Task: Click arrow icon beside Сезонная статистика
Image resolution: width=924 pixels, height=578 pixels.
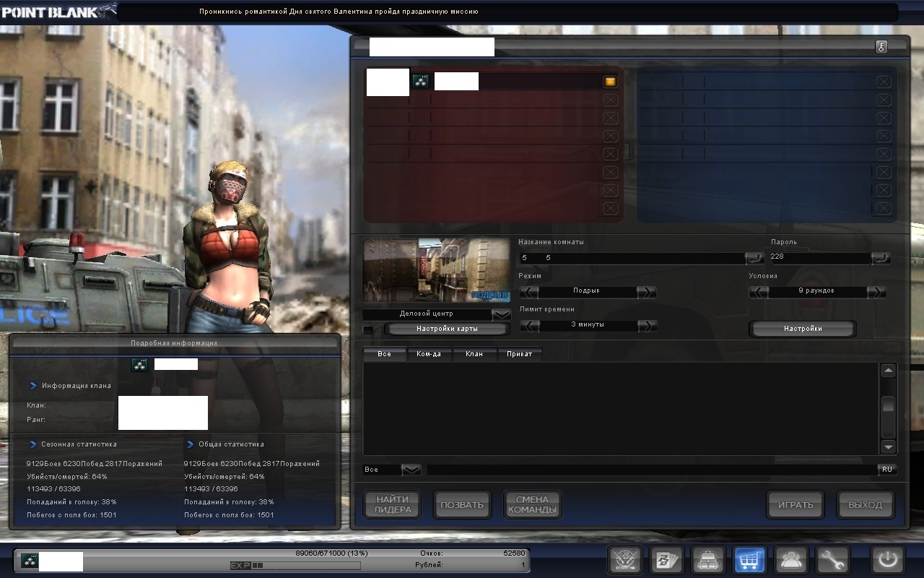Action: [x=33, y=444]
